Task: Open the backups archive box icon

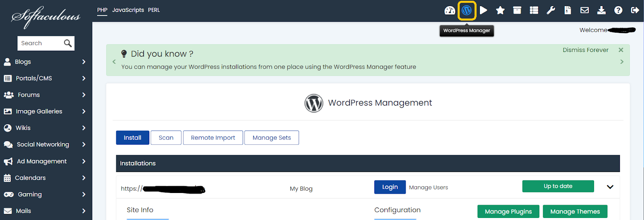Action: point(517,10)
